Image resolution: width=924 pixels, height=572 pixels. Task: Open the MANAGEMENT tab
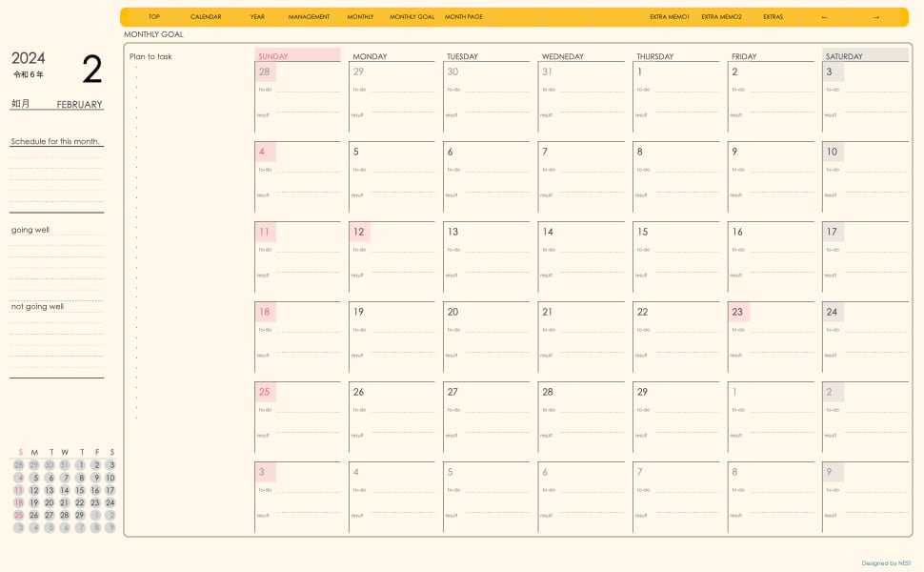pyautogui.click(x=309, y=17)
